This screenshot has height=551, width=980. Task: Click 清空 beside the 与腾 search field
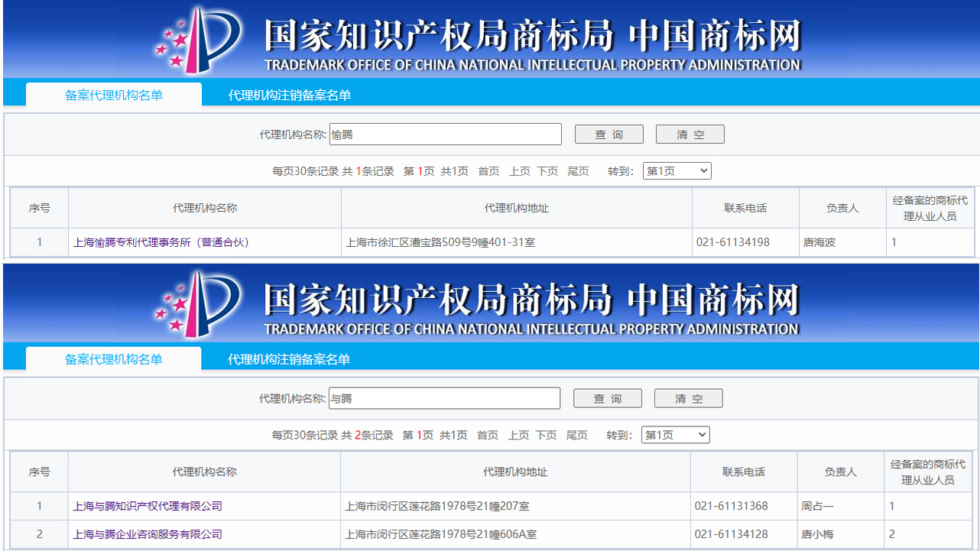689,399
